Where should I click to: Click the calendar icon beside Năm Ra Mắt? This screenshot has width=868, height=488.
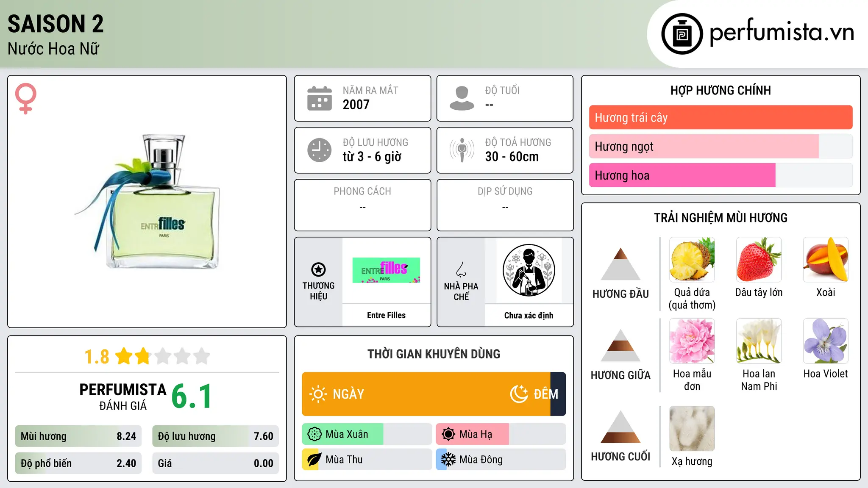pyautogui.click(x=320, y=98)
